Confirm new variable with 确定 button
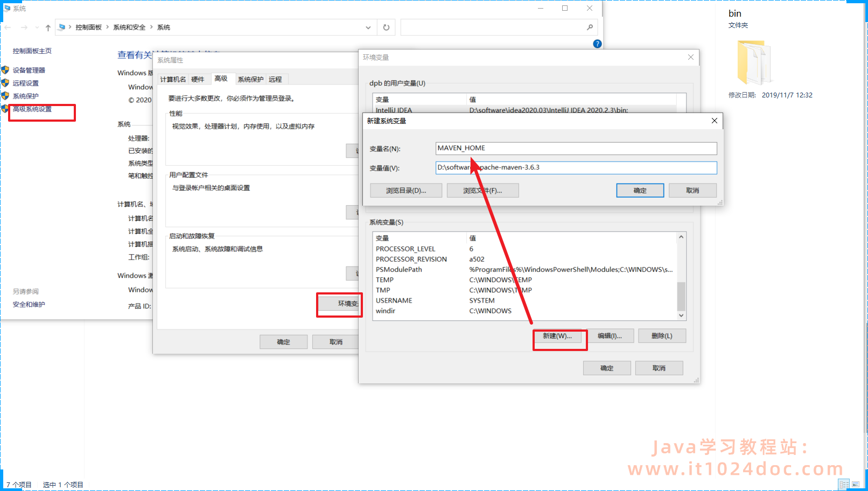The height and width of the screenshot is (491, 868). 640,191
